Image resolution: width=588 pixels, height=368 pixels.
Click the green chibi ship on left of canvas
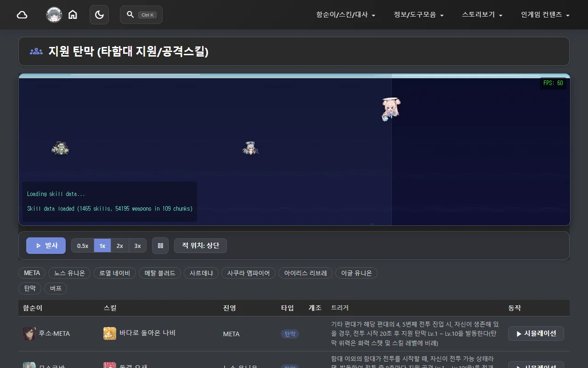tap(60, 148)
